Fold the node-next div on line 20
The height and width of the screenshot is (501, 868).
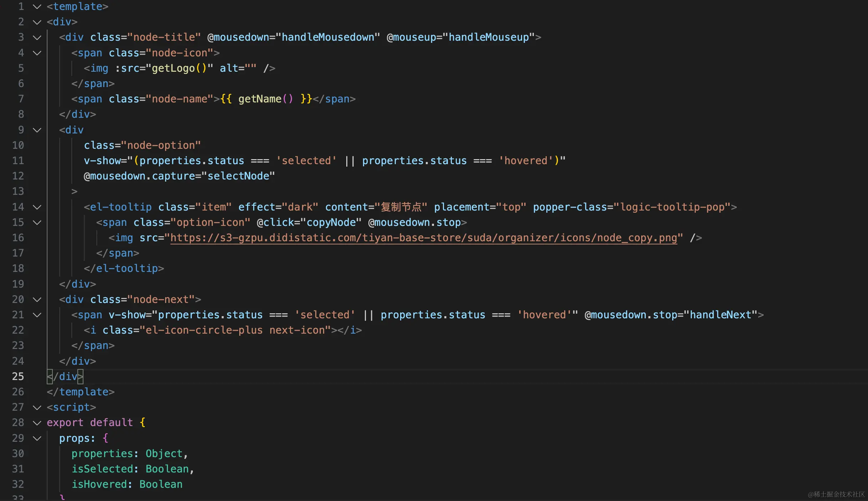pos(37,299)
